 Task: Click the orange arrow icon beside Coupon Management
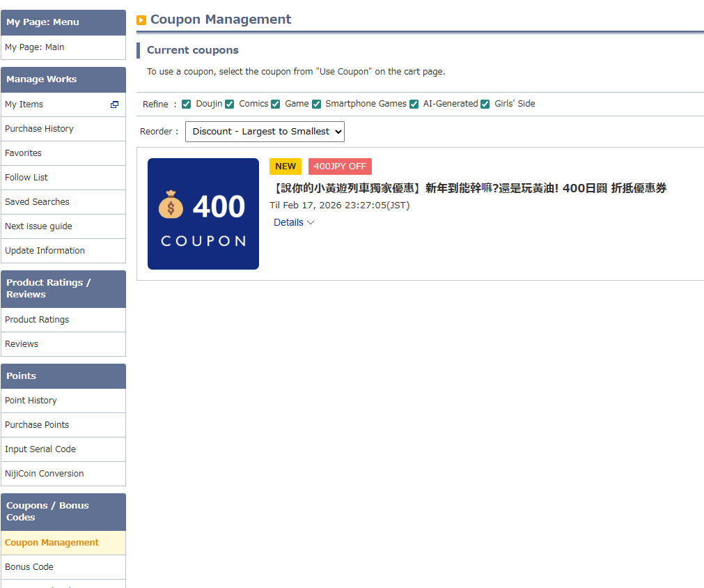(141, 20)
